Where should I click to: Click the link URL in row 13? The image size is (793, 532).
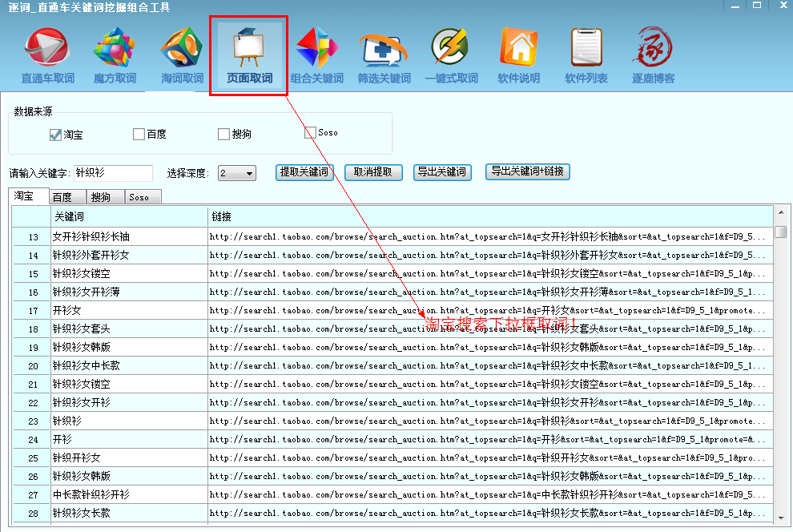(490, 236)
